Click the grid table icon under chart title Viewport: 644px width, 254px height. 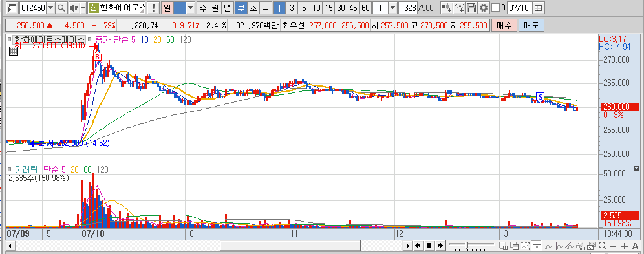pyautogui.click(x=13, y=51)
